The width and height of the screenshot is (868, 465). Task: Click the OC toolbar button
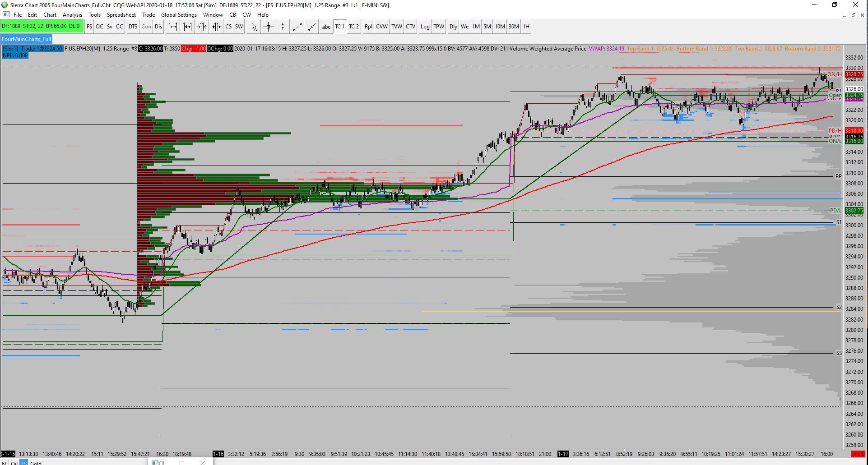point(99,27)
